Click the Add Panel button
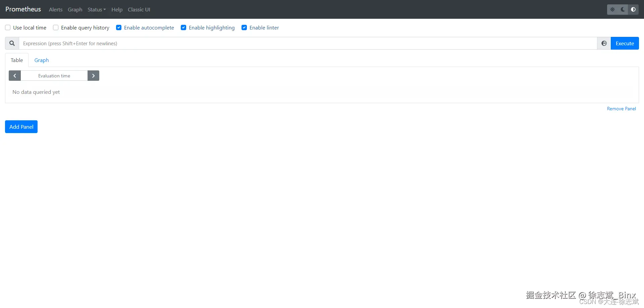Image resolution: width=644 pixels, height=308 pixels. coord(21,127)
